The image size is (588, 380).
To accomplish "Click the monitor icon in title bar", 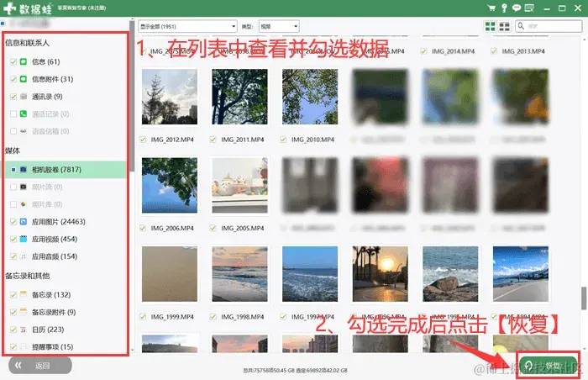I will click(529, 8).
